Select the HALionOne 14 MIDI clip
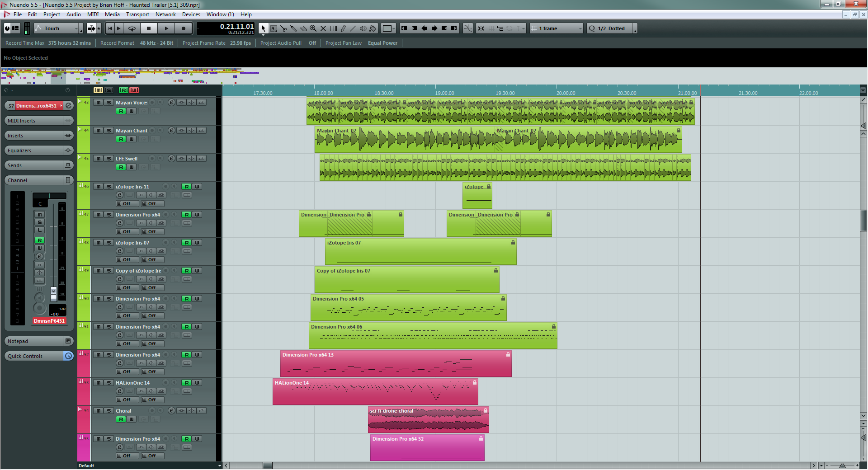868x470 pixels. point(375,391)
